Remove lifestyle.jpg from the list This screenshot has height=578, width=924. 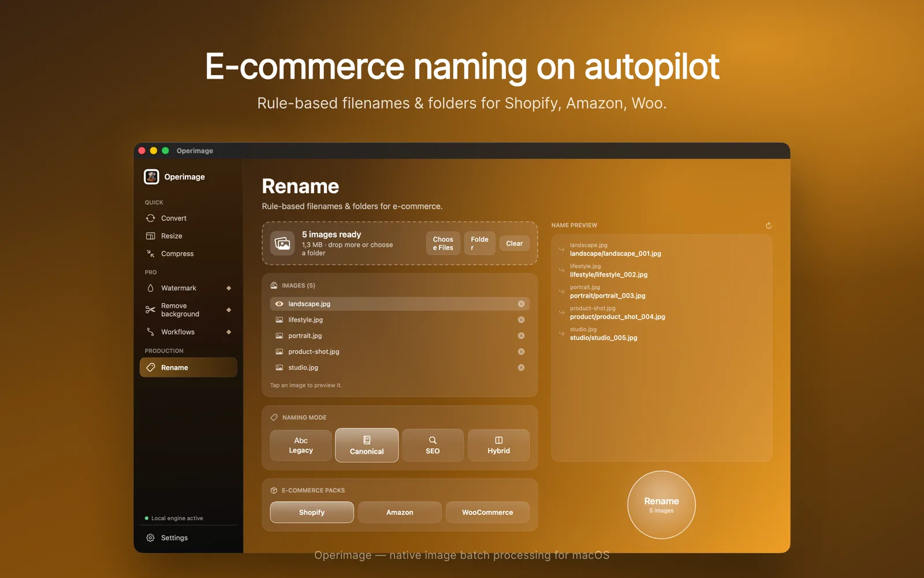click(521, 320)
